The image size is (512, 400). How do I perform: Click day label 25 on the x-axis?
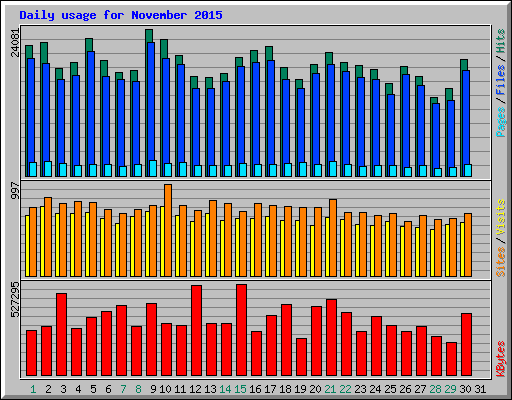pyautogui.click(x=390, y=389)
